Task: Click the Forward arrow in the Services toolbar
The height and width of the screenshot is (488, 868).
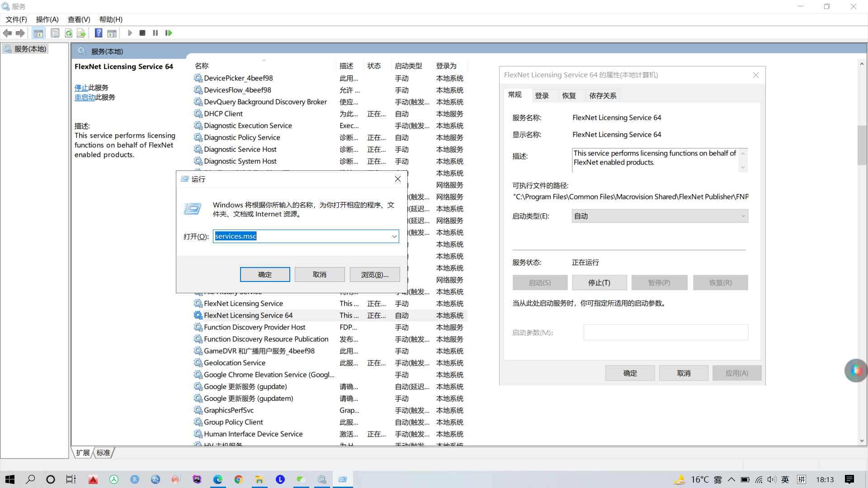Action: tap(20, 33)
